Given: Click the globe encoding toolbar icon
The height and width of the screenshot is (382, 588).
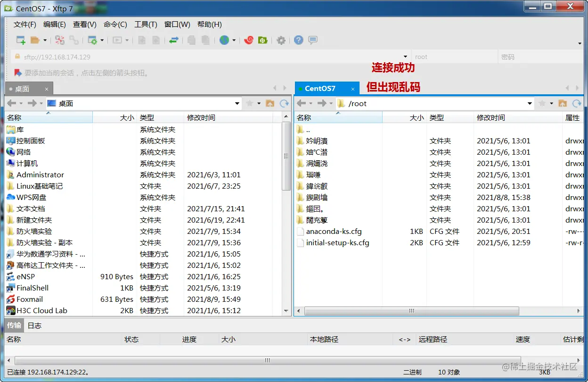Looking at the screenshot, I should coord(224,40).
